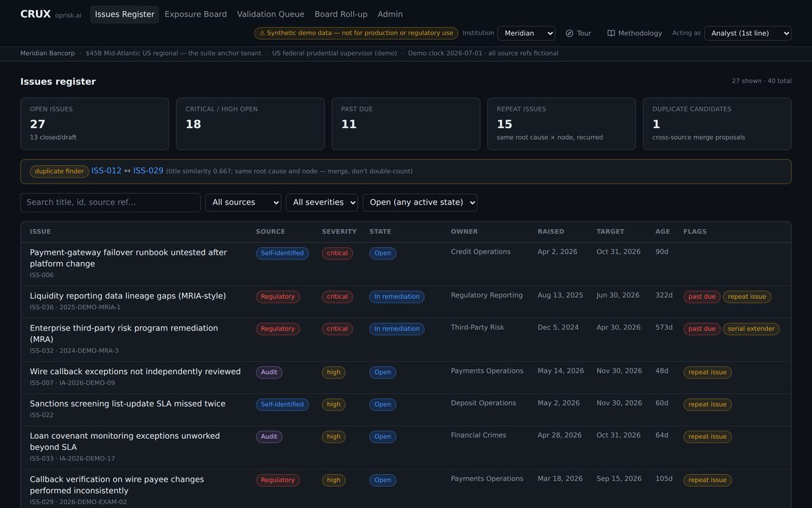Click high severity badge on ISS-022 row
This screenshot has height=508, width=812.
pos(334,404)
